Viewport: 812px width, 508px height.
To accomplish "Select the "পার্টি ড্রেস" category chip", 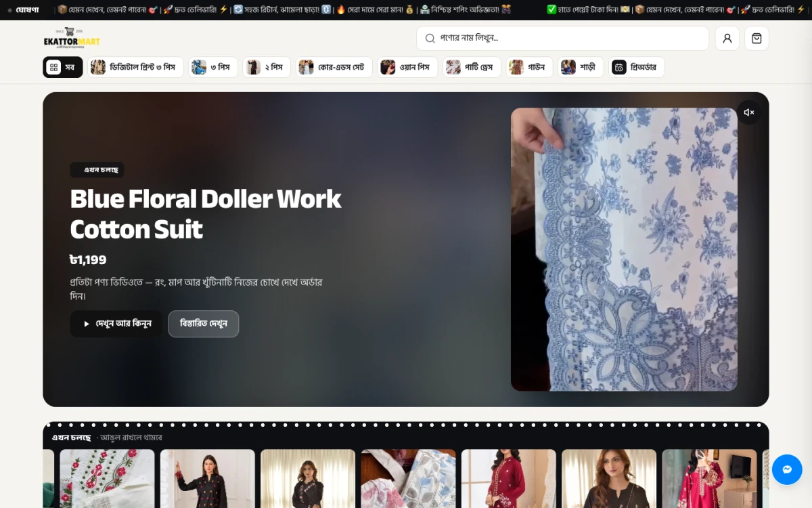I will tap(472, 67).
